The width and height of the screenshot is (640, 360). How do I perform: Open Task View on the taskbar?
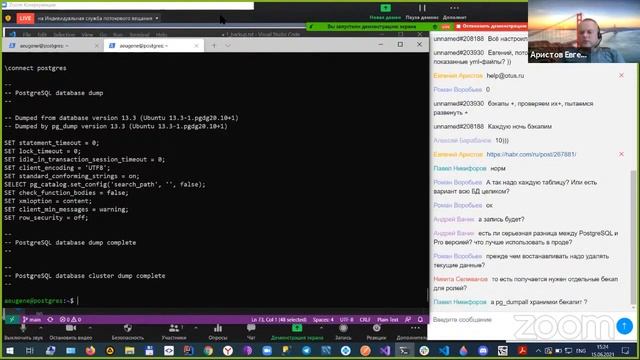click(29, 351)
